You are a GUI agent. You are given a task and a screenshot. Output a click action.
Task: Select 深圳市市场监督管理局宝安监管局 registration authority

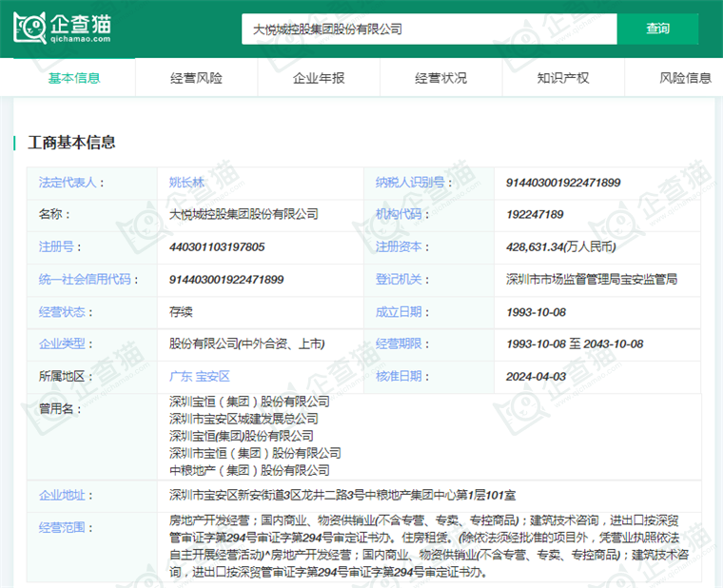click(592, 280)
